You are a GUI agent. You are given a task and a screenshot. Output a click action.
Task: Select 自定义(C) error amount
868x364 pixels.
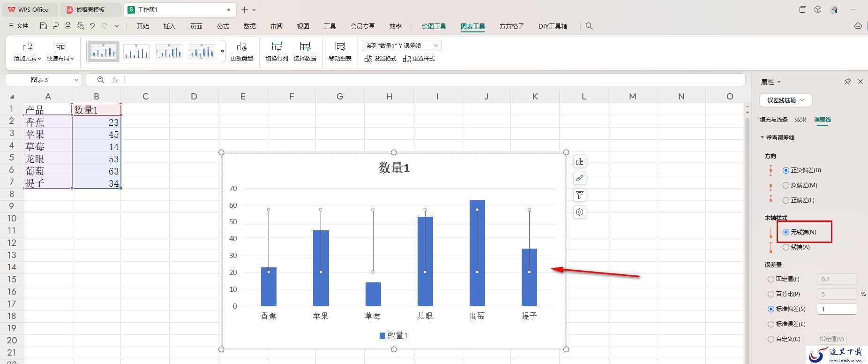point(784,339)
